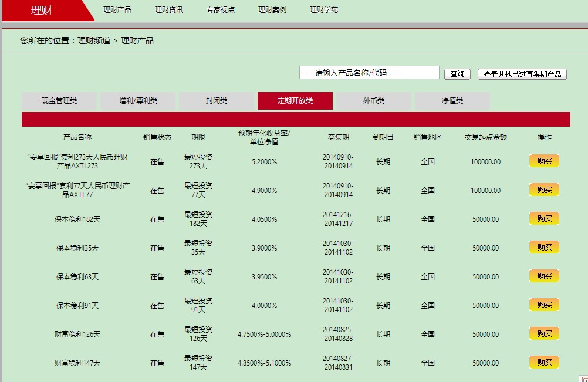
Task: Select the 定期开放类 tab
Action: (295, 101)
